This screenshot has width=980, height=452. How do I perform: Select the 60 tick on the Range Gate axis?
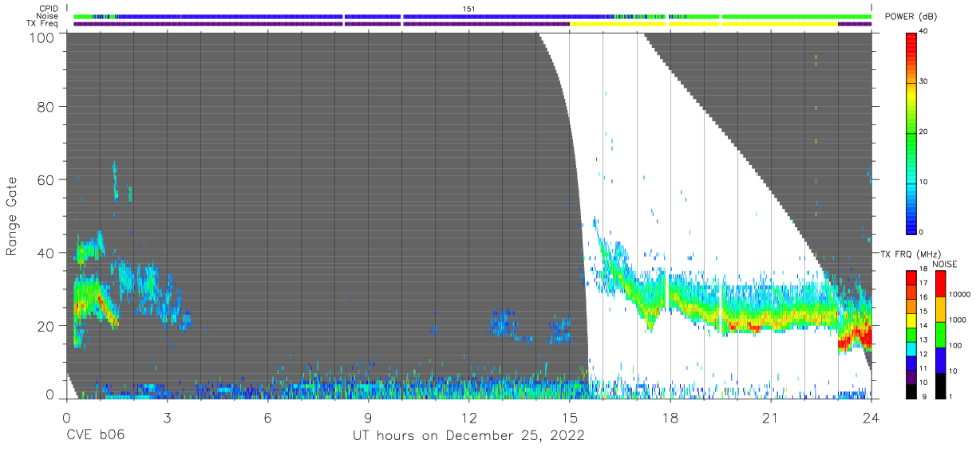coord(46,179)
